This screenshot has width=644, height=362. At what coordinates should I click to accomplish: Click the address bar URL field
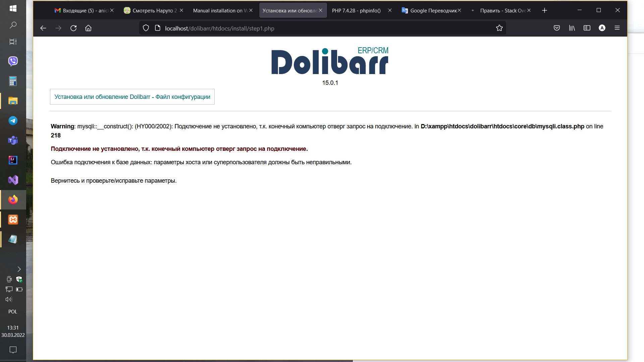click(322, 28)
